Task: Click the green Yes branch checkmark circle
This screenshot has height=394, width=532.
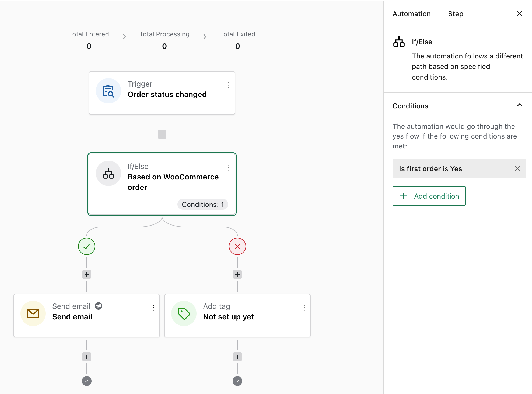Action: (x=87, y=246)
